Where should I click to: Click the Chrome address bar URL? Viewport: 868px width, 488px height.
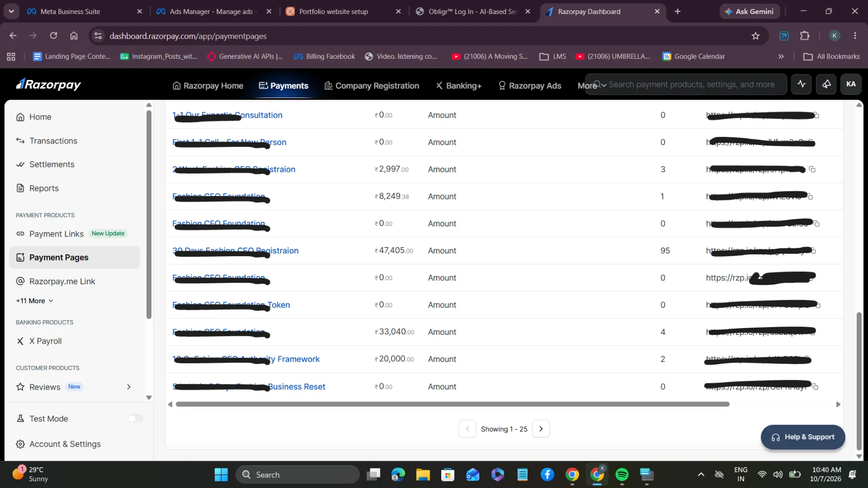point(188,36)
